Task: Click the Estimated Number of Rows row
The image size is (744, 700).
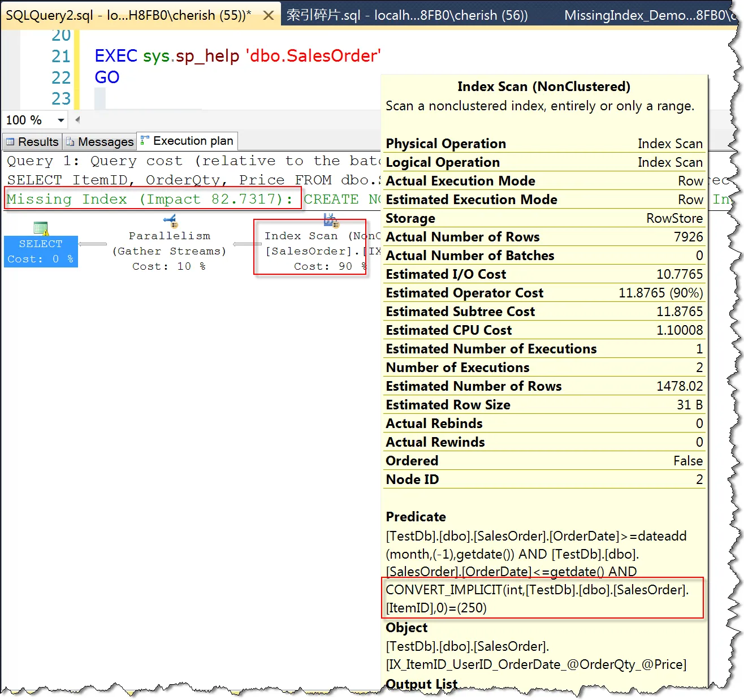Action: click(544, 386)
